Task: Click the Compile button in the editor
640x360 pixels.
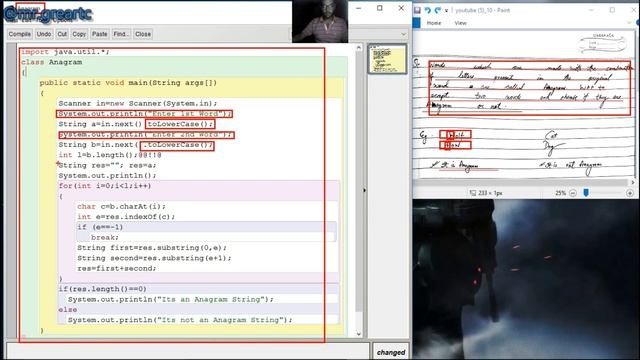Action: (20, 34)
